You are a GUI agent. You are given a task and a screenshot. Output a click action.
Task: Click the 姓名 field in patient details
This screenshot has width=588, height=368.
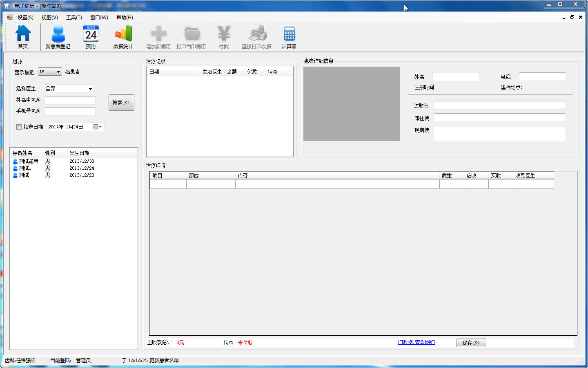456,77
